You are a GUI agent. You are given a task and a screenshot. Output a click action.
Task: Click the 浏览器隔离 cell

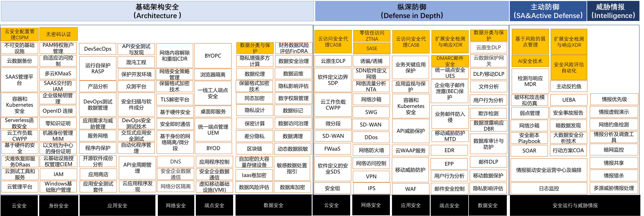coord(213,74)
